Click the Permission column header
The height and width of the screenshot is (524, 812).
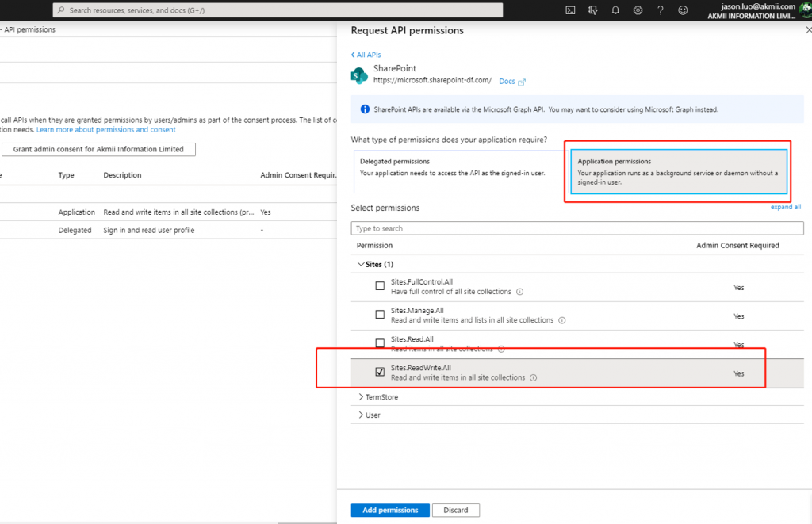tap(374, 246)
